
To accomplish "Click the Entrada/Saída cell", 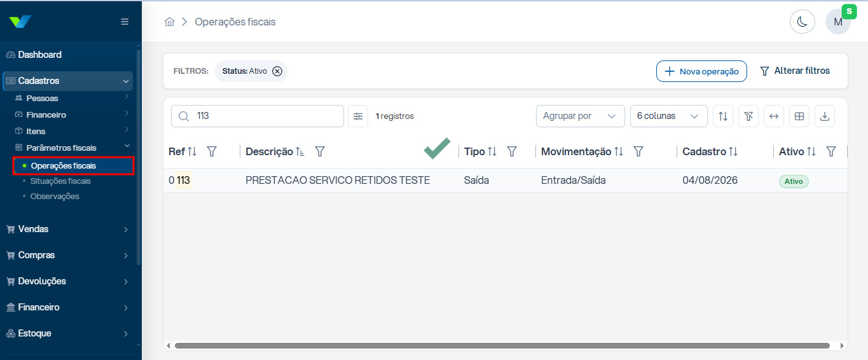I will click(574, 181).
